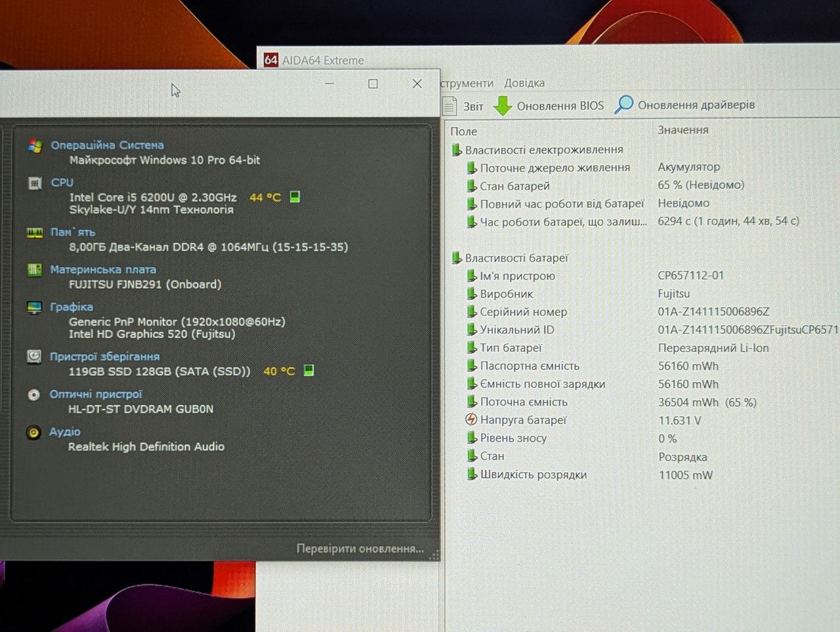This screenshot has width=840, height=632.
Task: Click Перевірити оновлення link
Action: pos(360,548)
